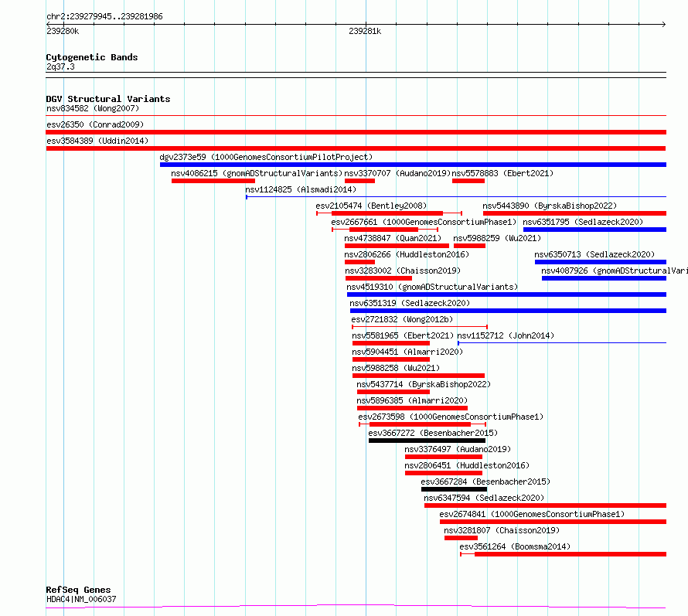Click the red bar under nsv5988258
Screen dimensions: 688x616
coord(418,376)
